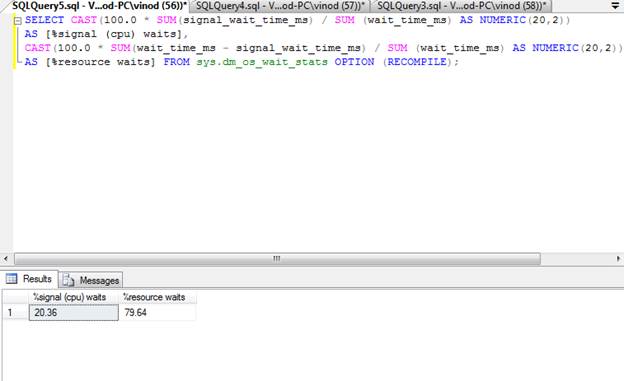Click the horizontal scrollbar left arrow
Image resolution: width=624 pixels, height=381 pixels.
click(6, 259)
